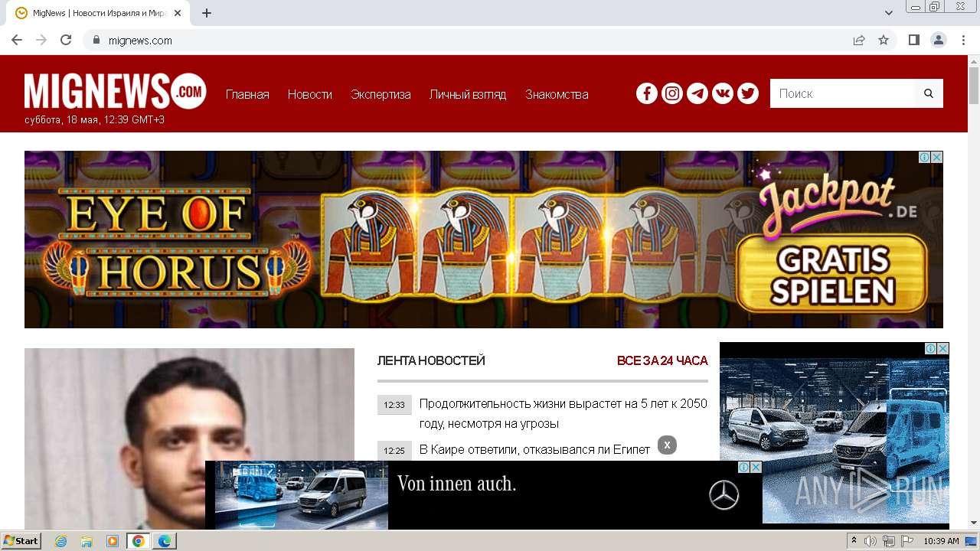Bookmark this page with the star
The image size is (980, 551).
[884, 40]
